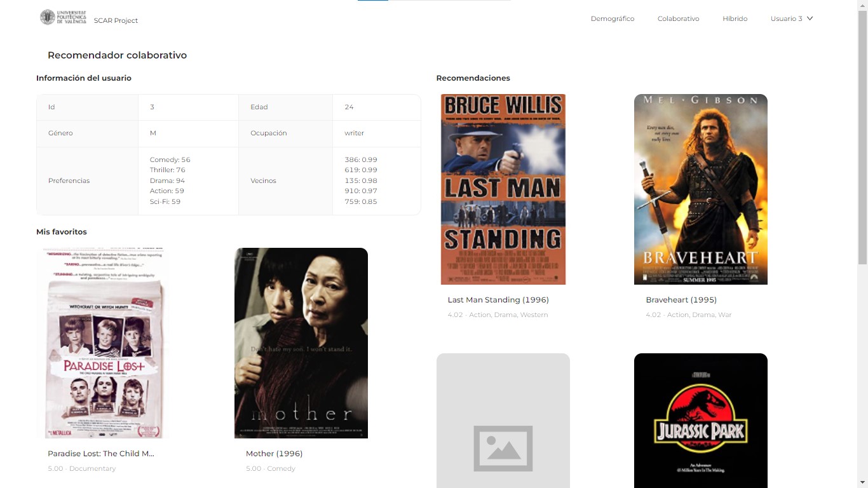The image size is (868, 488).
Task: Click the Paradise Lost: The Child M... title
Action: click(101, 453)
